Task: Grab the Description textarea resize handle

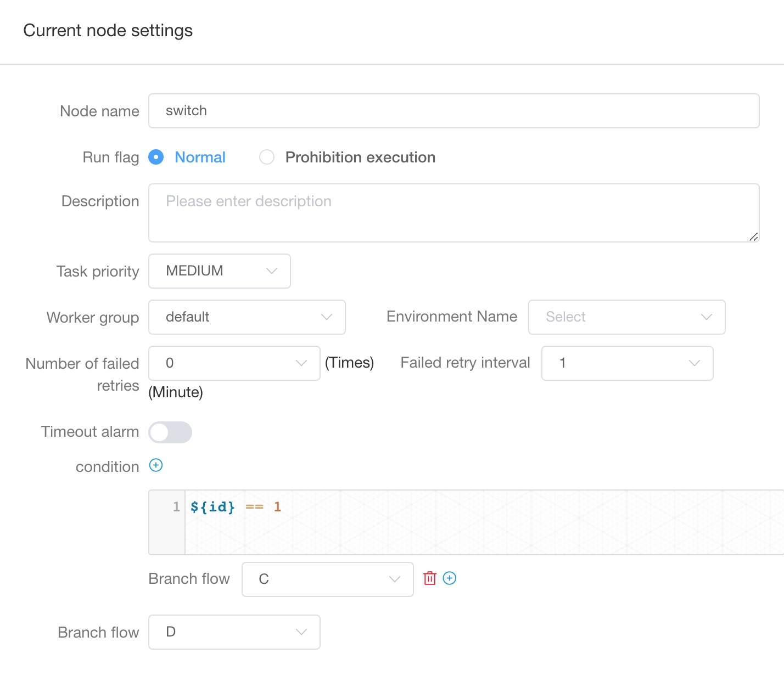Action: 753,236
